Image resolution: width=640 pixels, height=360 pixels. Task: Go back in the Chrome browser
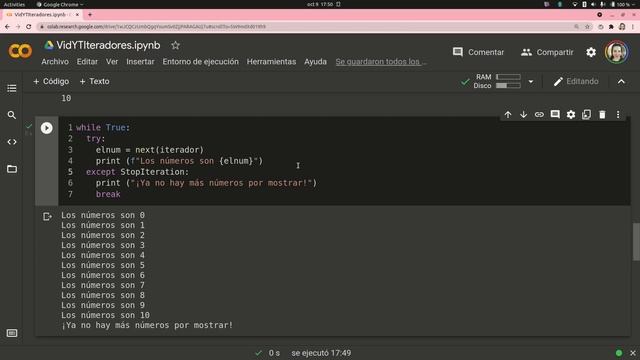pyautogui.click(x=7, y=27)
